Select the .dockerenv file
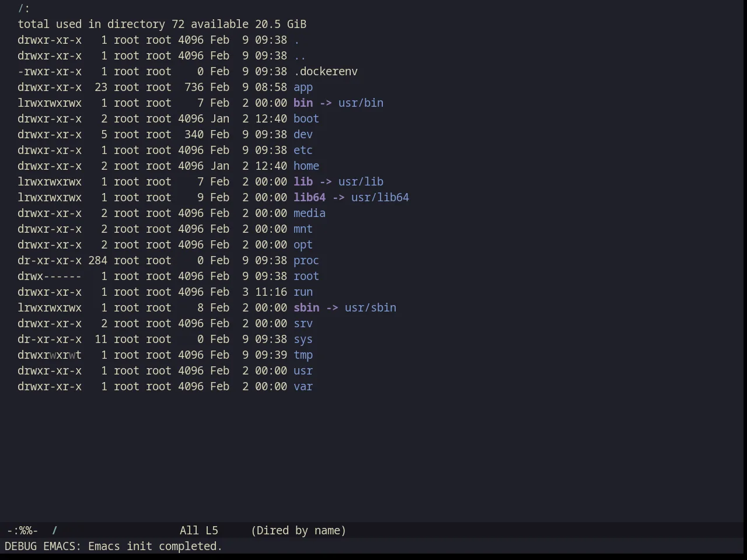 point(325,72)
